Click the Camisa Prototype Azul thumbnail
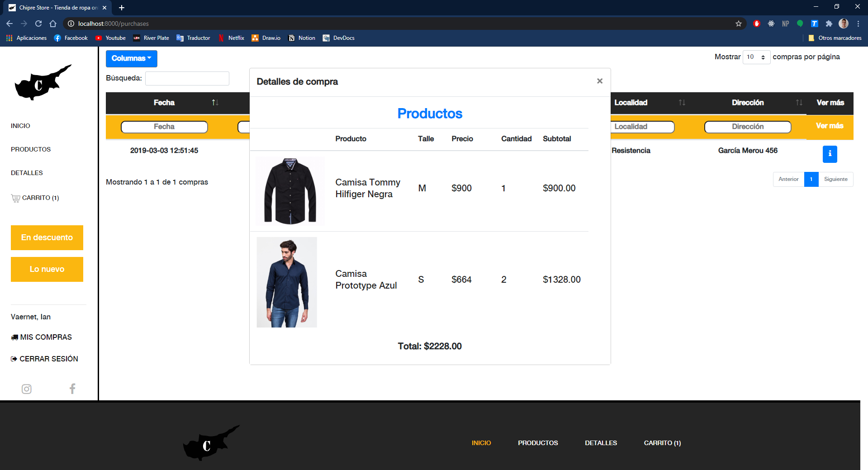This screenshot has width=868, height=470. [x=287, y=282]
